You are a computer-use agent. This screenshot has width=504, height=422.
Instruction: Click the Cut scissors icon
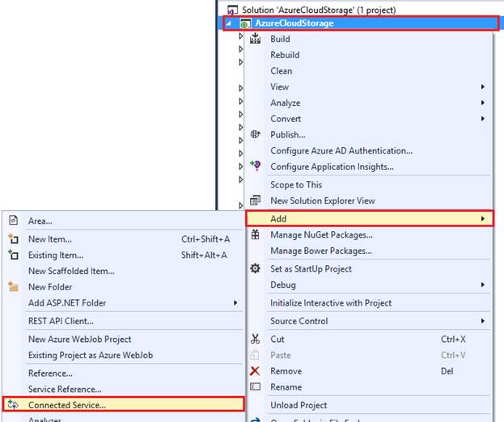255,339
